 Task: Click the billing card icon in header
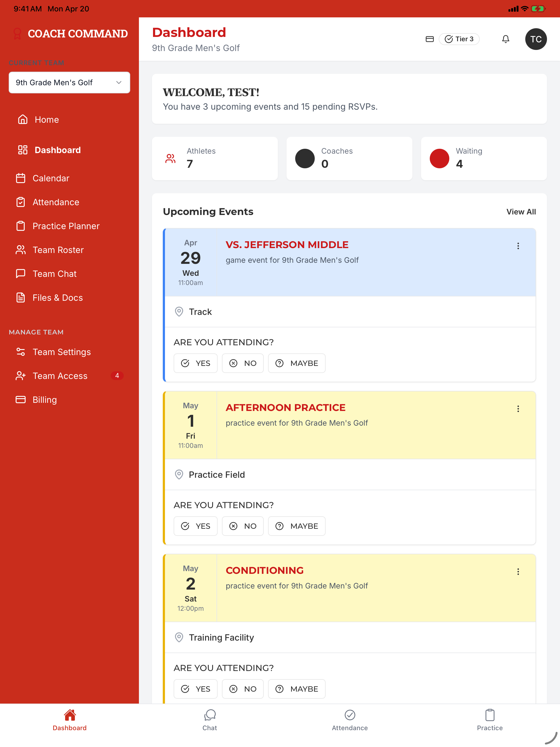click(429, 39)
